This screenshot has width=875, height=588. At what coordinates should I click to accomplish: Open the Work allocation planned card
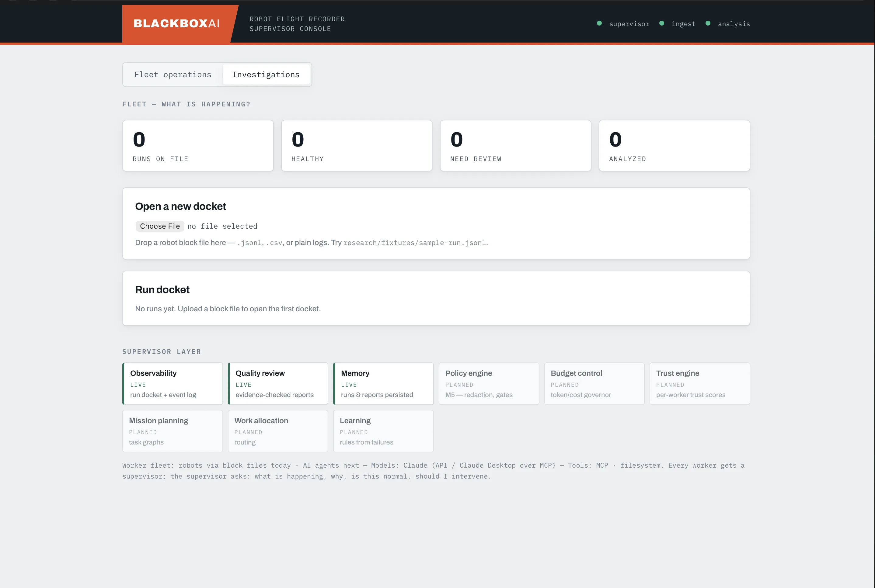(x=278, y=431)
